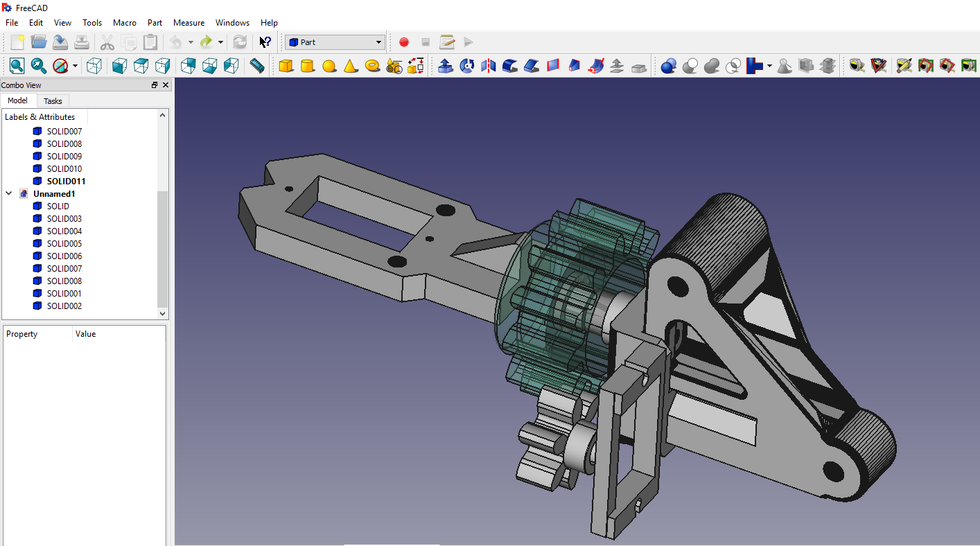Create a Box primitive
980x546 pixels.
pyautogui.click(x=286, y=66)
